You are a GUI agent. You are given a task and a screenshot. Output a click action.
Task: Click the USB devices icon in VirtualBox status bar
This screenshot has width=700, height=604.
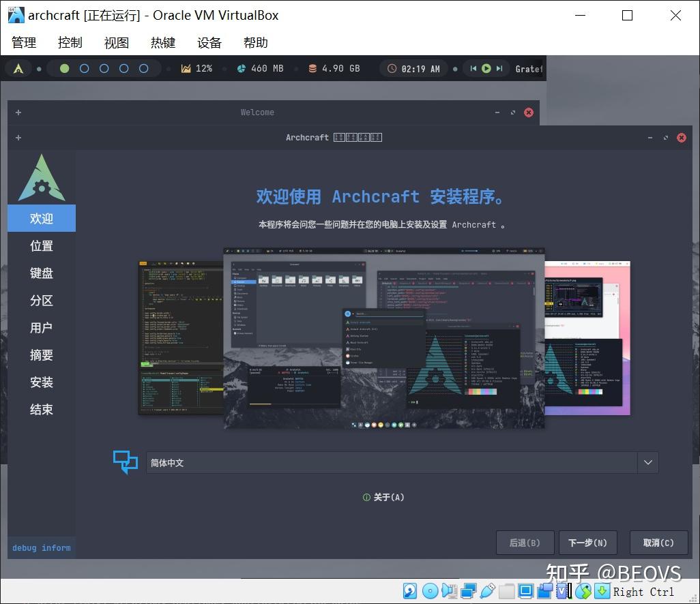tap(487, 591)
